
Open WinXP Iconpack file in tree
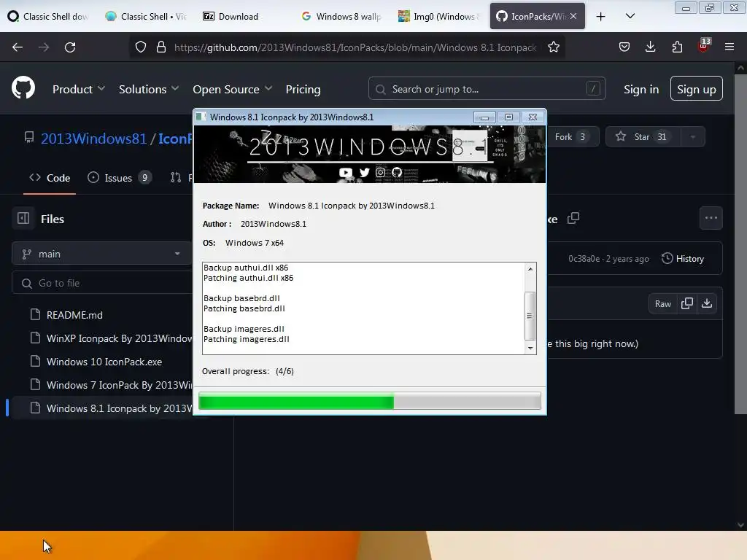coord(111,338)
